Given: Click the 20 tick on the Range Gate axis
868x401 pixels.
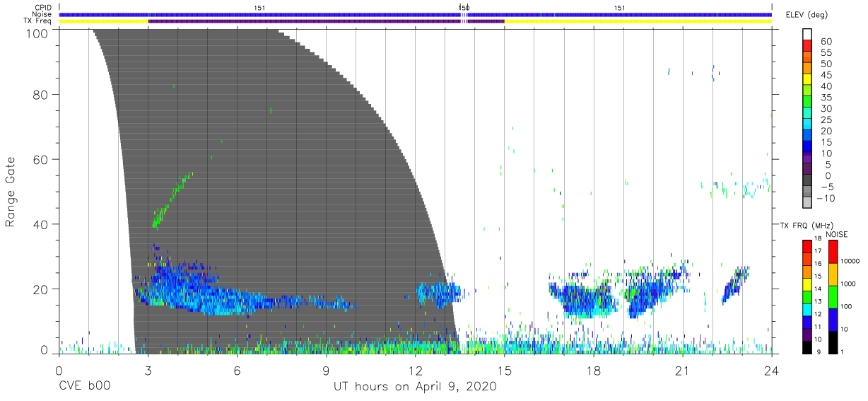Looking at the screenshot, I should [x=42, y=289].
